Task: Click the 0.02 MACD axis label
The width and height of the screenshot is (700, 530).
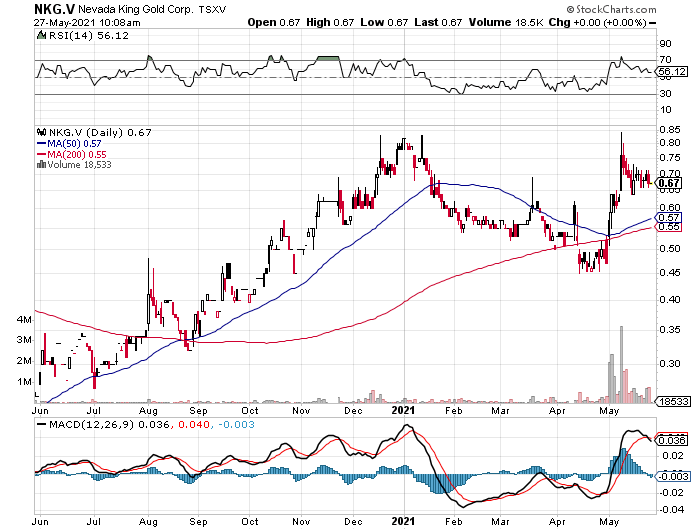Action: tap(673, 456)
